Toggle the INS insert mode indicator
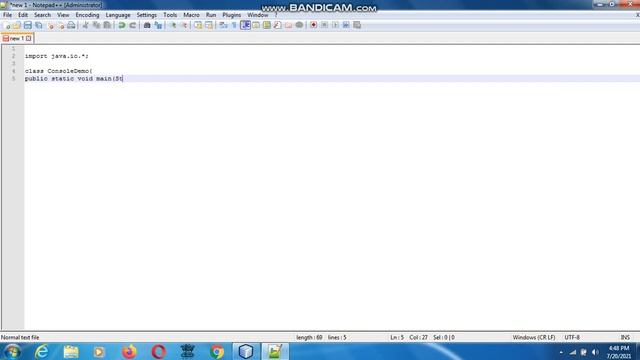 click(x=625, y=338)
